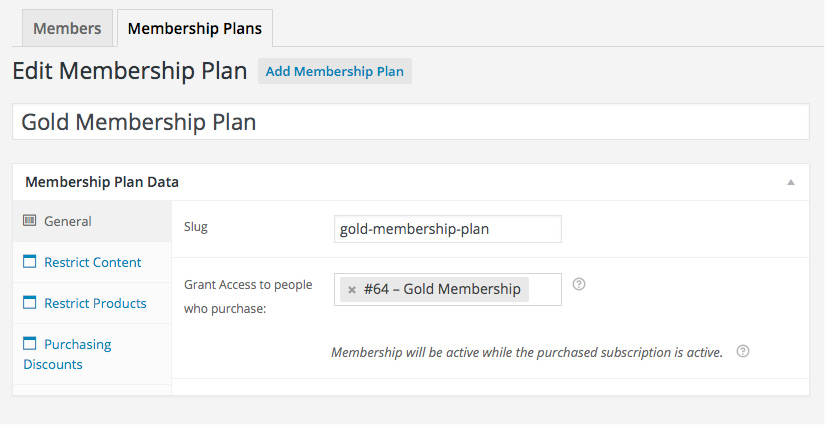Image resolution: width=825 pixels, height=425 pixels.
Task: Click the Add Membership Plan button
Action: (335, 71)
